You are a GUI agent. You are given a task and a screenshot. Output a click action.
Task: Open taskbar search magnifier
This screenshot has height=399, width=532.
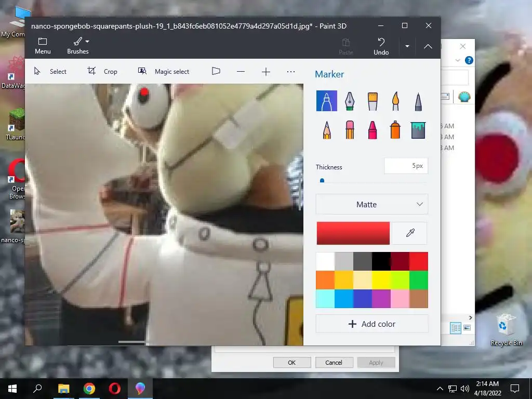37,388
